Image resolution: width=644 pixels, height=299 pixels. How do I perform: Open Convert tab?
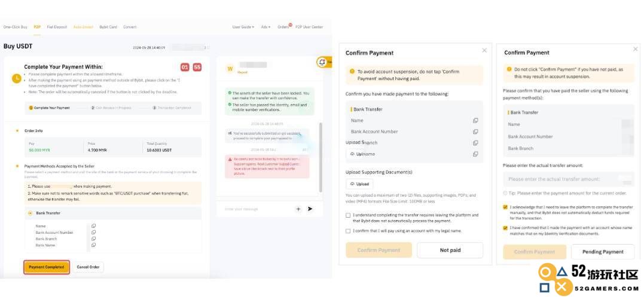(x=130, y=27)
